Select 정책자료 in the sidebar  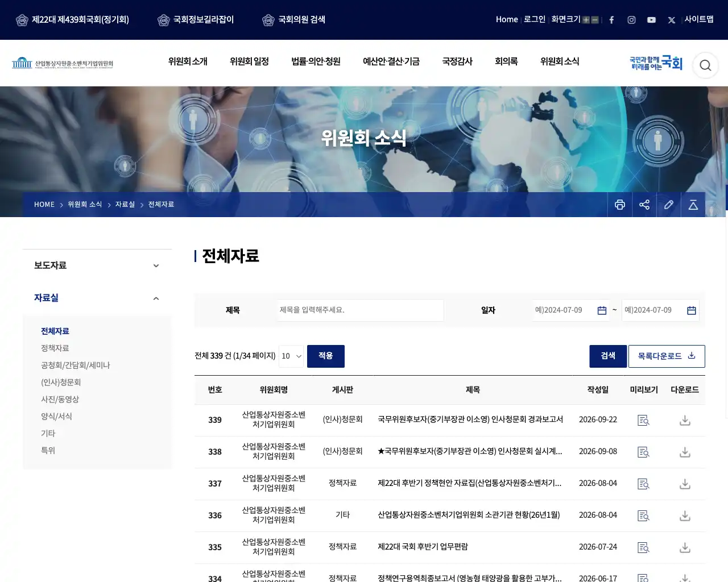tap(55, 348)
